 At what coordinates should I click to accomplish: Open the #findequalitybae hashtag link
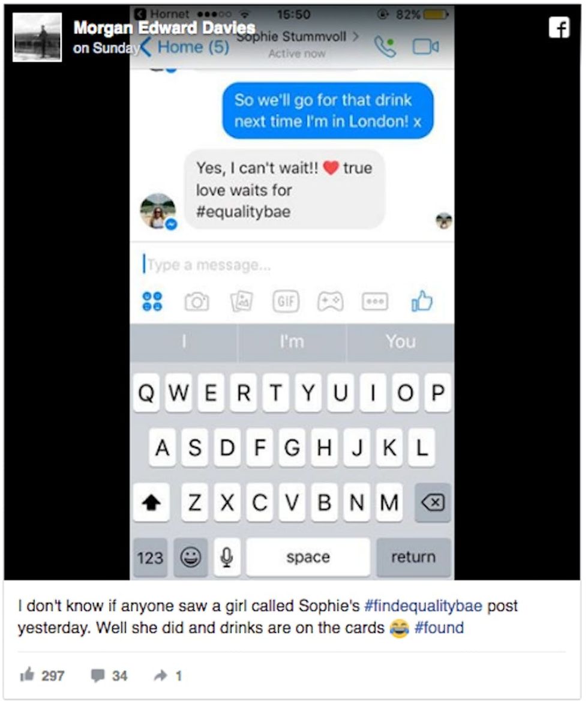click(423, 606)
